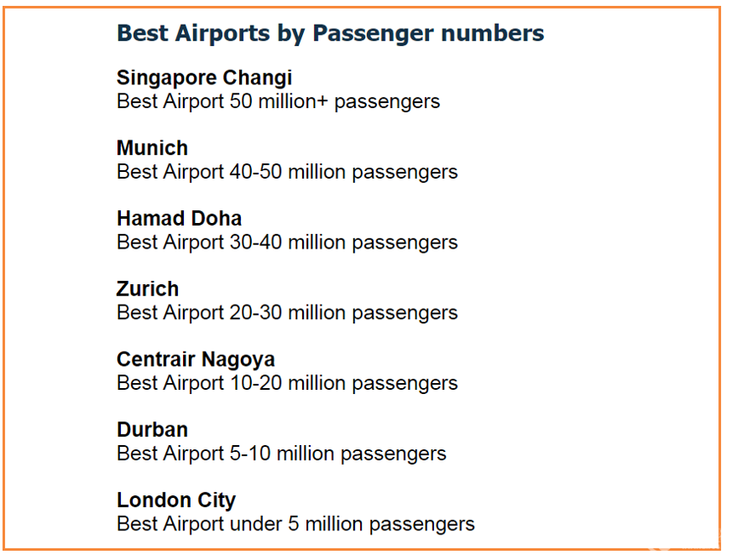The image size is (732, 560).
Task: Select the Durban airport name
Action: click(x=152, y=430)
